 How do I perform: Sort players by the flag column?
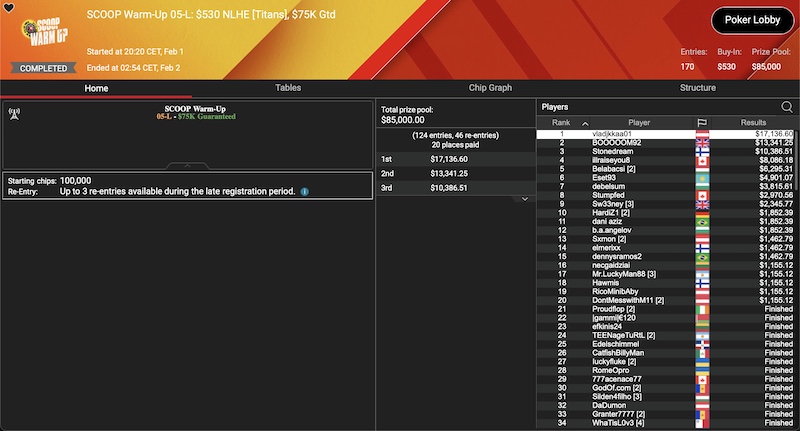coord(701,122)
